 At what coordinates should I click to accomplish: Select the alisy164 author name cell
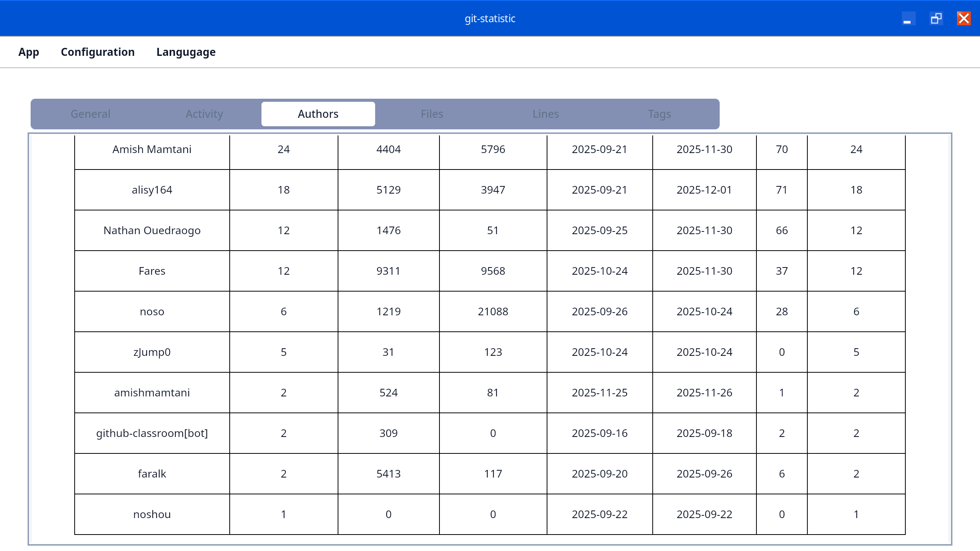click(152, 190)
